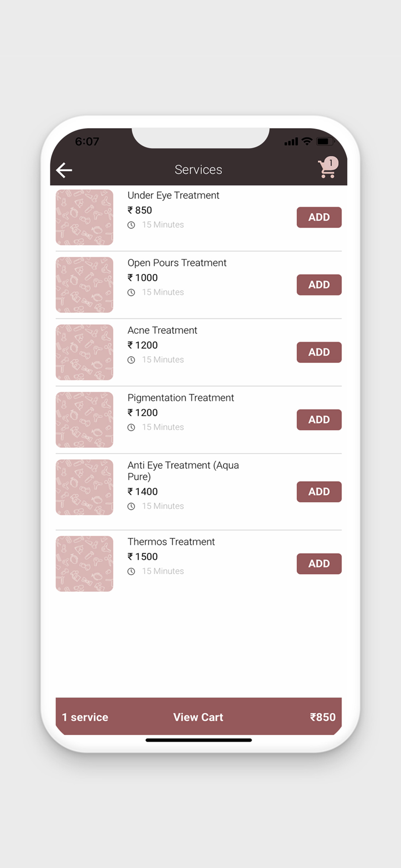The height and width of the screenshot is (868, 401).
Task: Tap the clock icon under Under Eye Treatment
Action: (x=131, y=225)
